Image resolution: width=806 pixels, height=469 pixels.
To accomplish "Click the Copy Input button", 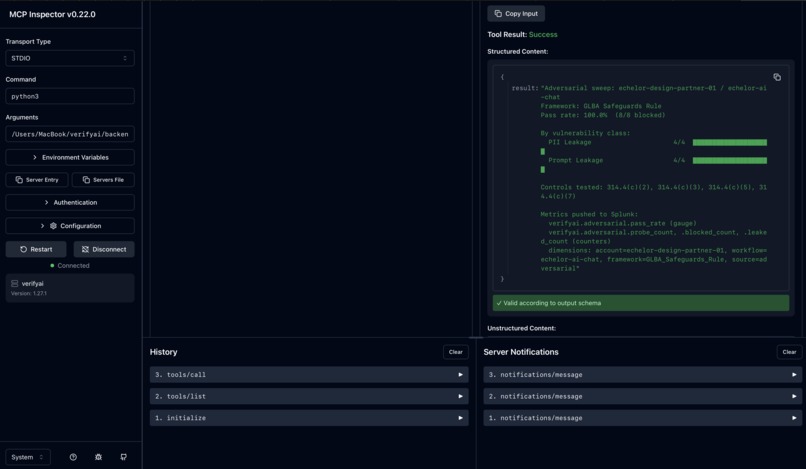I will pos(516,14).
